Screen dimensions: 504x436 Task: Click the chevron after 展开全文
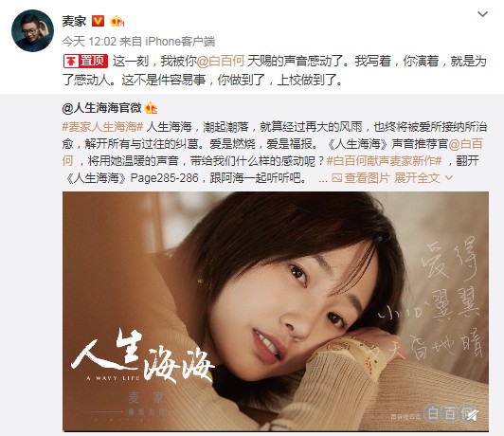(449, 178)
